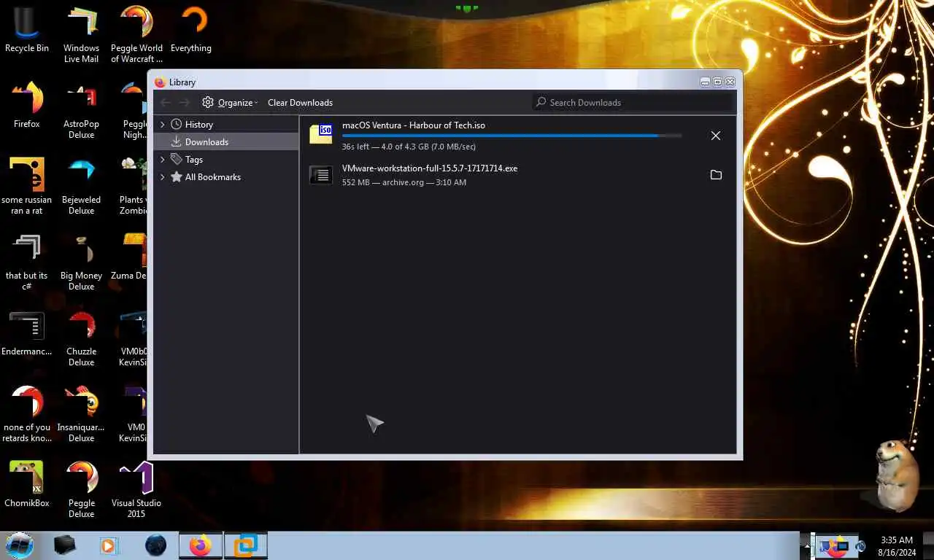934x560 pixels.
Task: Switch to VMware Workstation in the taskbar
Action: [x=246, y=545]
